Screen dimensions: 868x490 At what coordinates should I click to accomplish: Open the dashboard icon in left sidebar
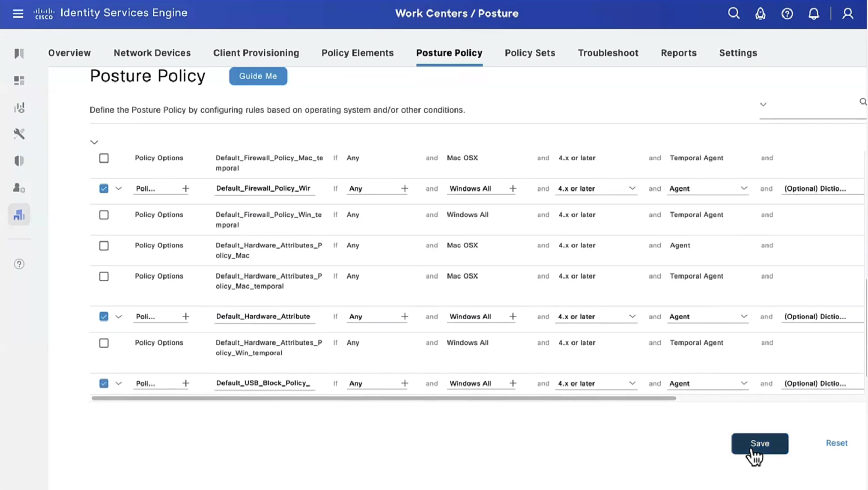[x=19, y=81]
